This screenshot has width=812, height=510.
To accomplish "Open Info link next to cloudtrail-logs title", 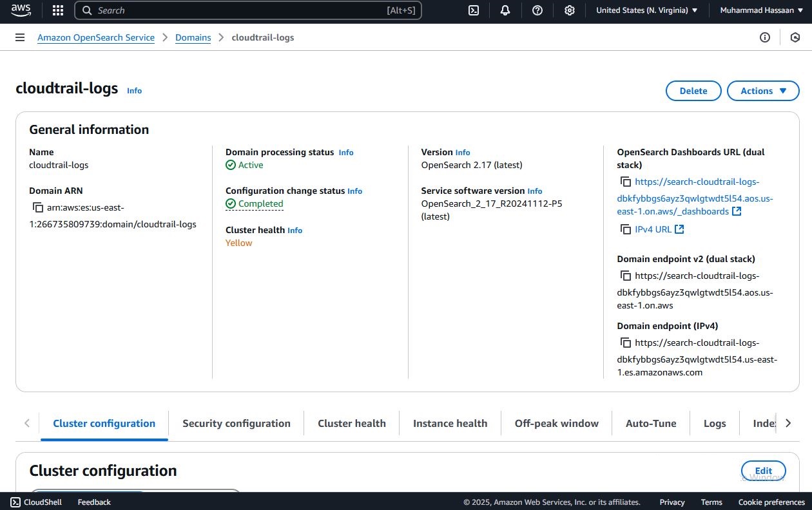I will pos(134,91).
